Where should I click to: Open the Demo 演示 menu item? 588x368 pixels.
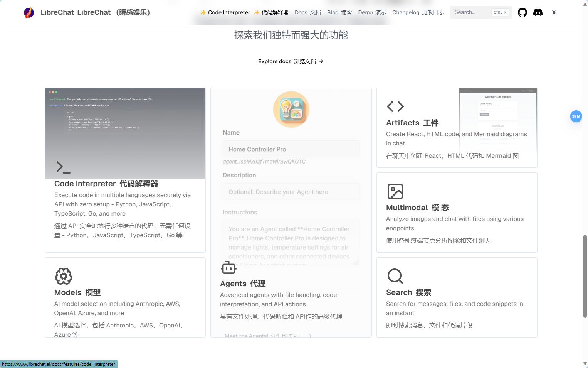click(372, 12)
